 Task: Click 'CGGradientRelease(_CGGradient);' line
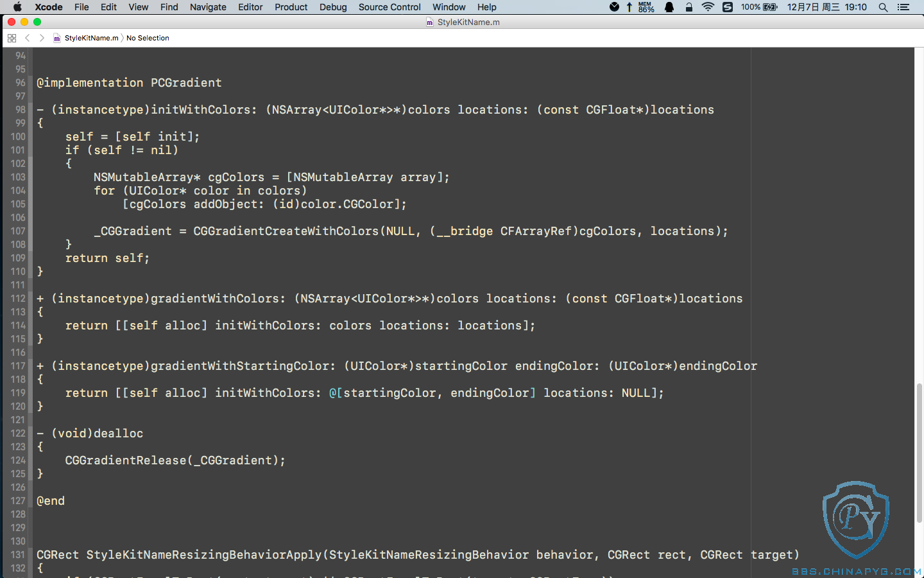[x=175, y=460]
